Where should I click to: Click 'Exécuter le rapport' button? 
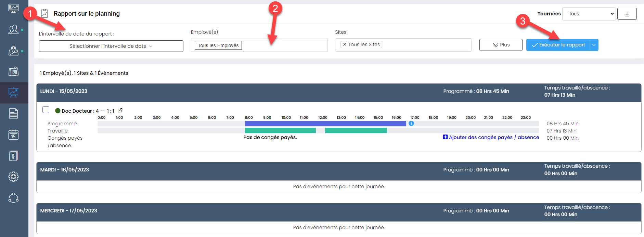(558, 45)
